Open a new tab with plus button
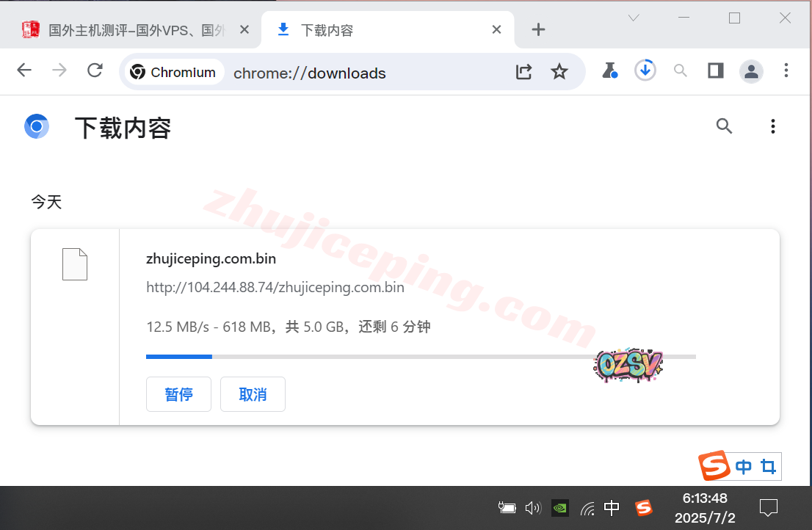Screen dimensions: 812x530 [538, 29]
